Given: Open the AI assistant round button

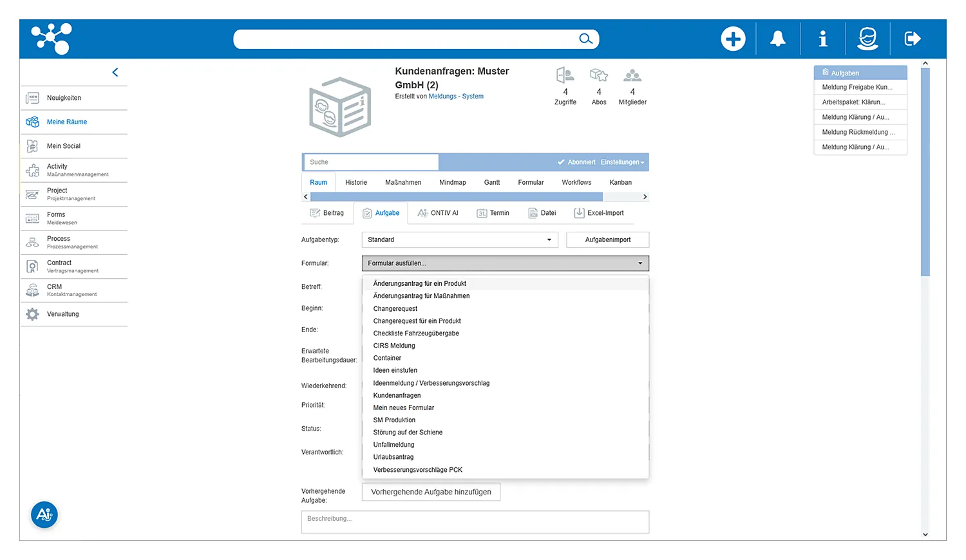Looking at the screenshot, I should tap(44, 514).
